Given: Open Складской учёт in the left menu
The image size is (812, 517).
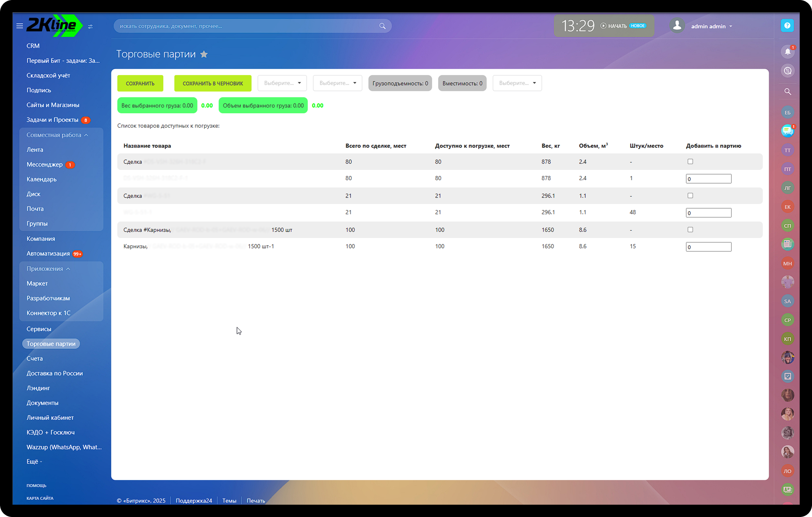Looking at the screenshot, I should pos(48,75).
